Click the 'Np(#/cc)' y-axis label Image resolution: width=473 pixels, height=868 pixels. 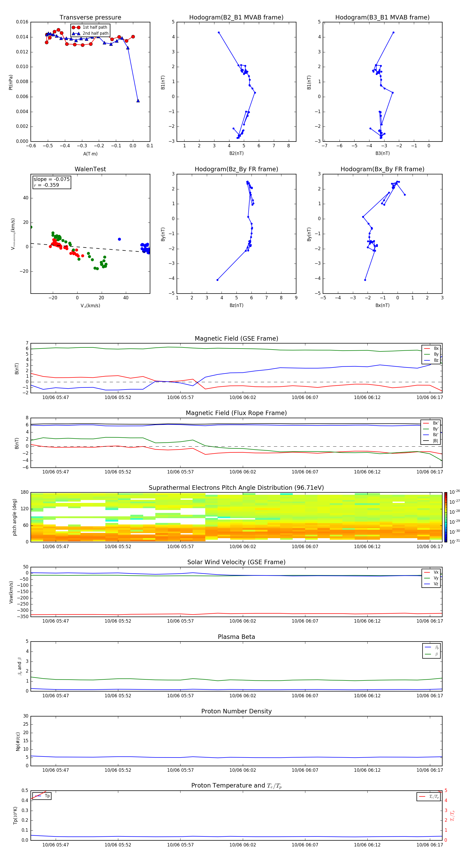coord(18,741)
